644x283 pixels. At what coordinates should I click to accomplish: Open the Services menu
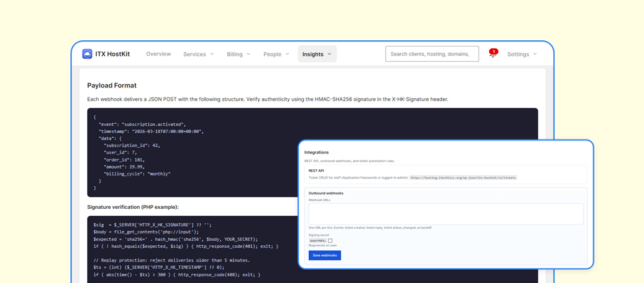click(198, 54)
